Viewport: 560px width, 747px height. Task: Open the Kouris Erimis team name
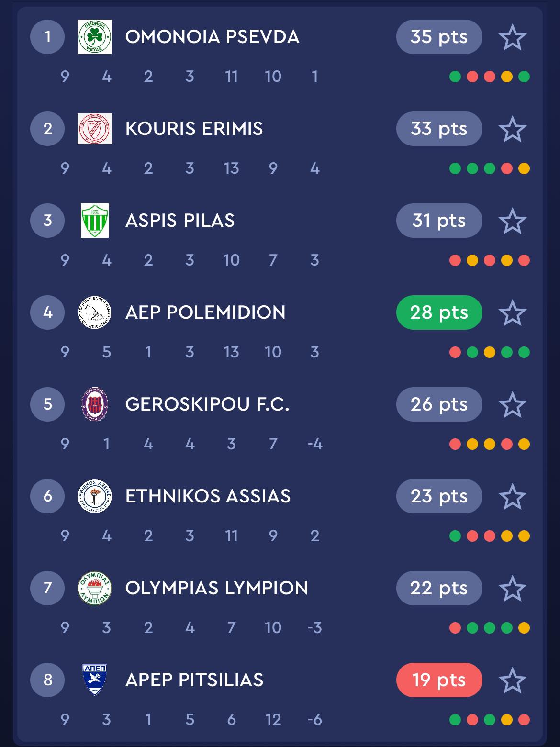pos(194,129)
